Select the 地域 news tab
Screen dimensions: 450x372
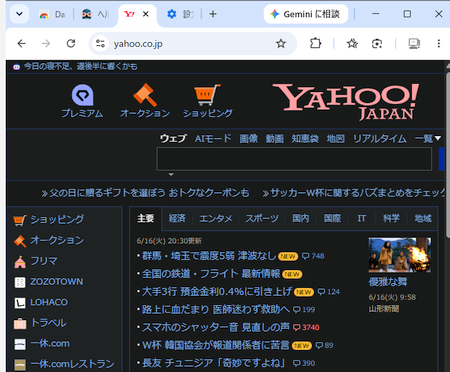tap(423, 218)
